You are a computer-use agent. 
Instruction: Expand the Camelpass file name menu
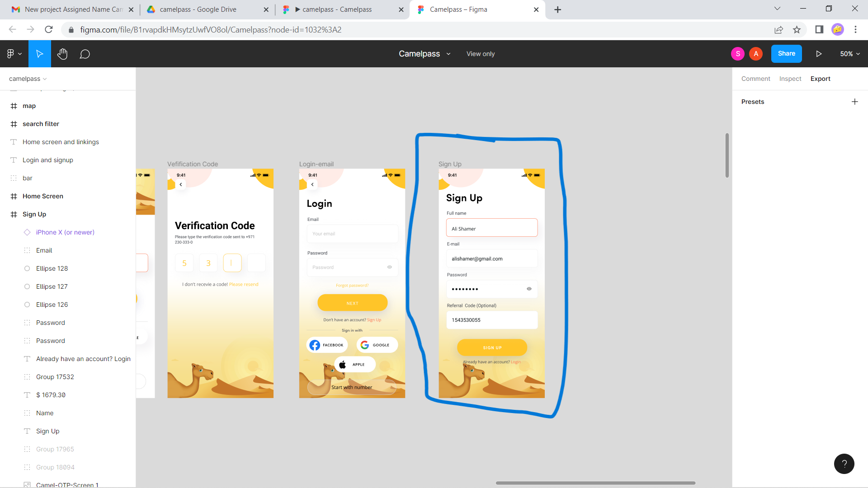pyautogui.click(x=448, y=54)
